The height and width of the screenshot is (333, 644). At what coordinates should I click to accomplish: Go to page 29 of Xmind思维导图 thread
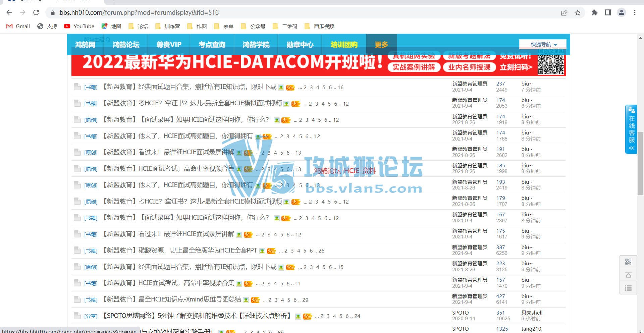point(305,300)
